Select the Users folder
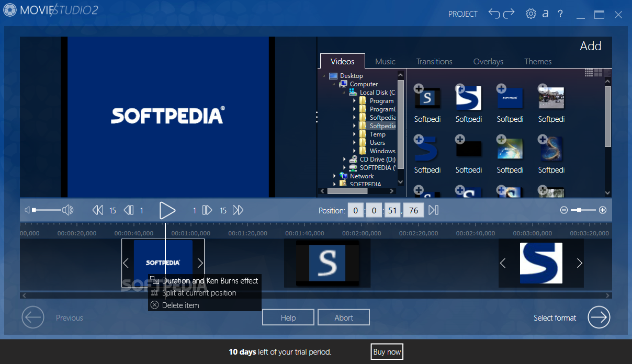 click(x=377, y=143)
